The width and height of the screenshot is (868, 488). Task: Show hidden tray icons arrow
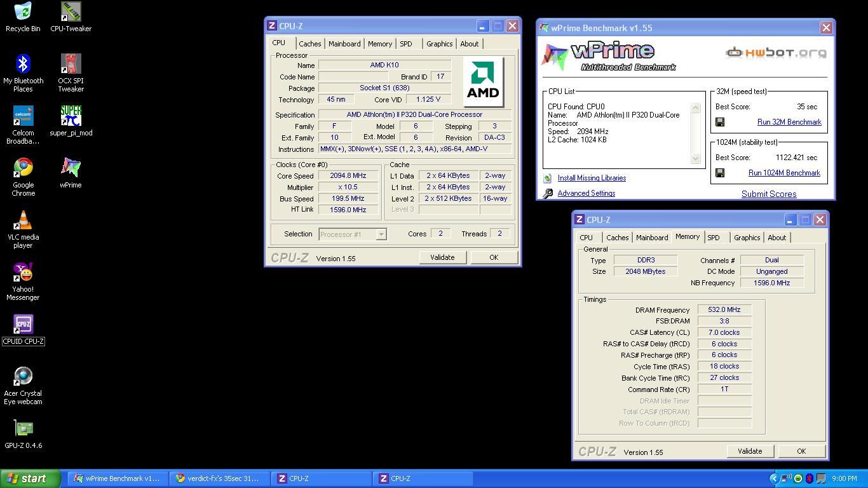774,478
